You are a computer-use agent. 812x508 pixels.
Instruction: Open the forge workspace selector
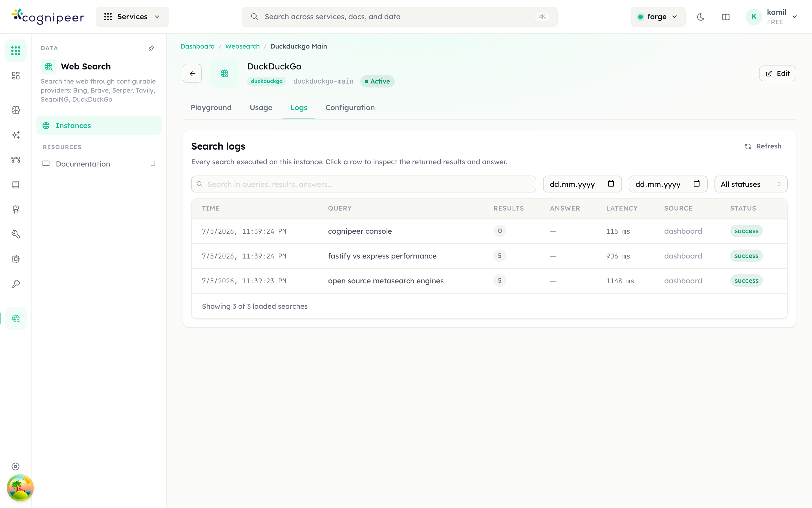pos(658,17)
